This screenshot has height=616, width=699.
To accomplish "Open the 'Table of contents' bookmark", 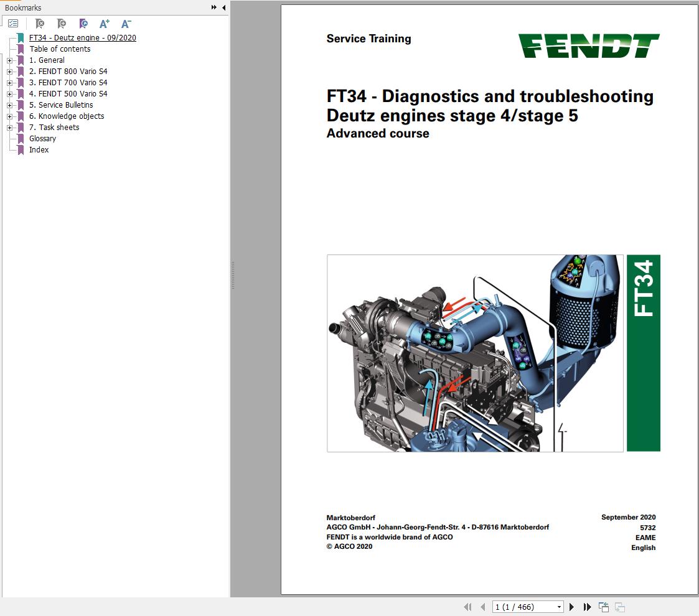I will pos(60,49).
